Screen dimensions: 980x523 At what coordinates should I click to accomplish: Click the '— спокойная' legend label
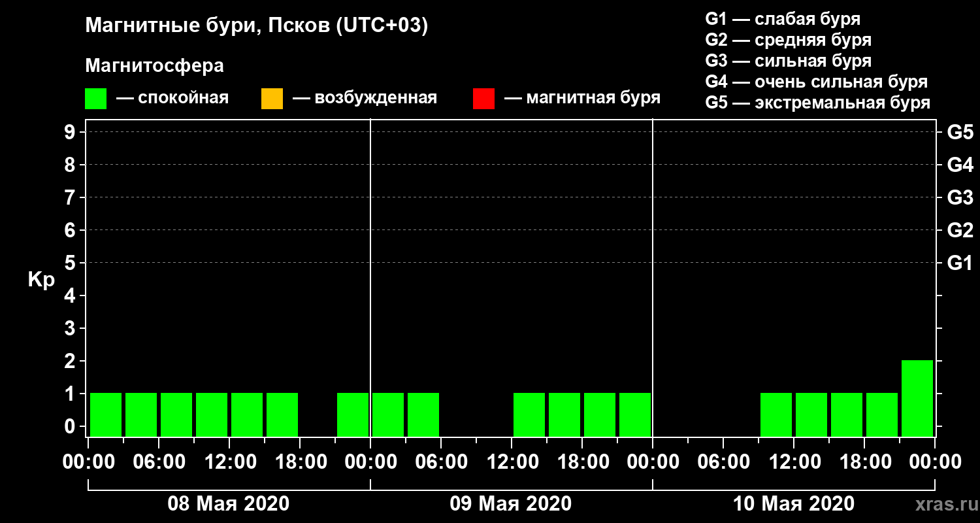pyautogui.click(x=172, y=98)
